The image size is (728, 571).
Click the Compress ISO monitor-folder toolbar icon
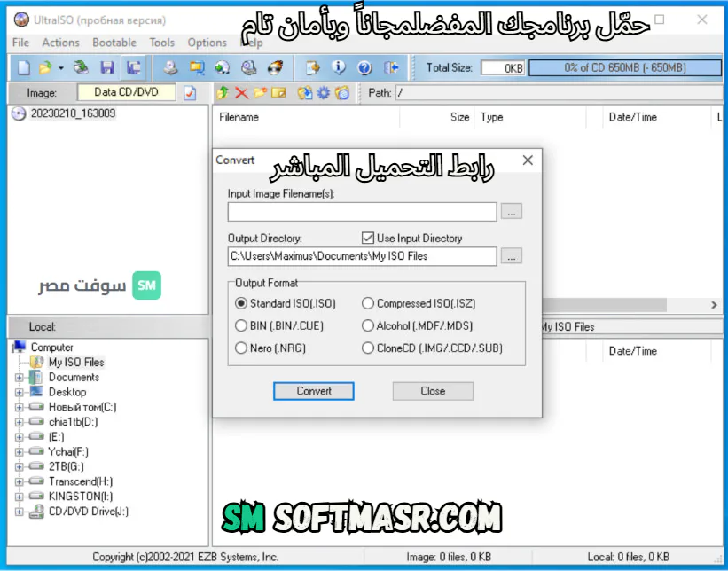pyautogui.click(x=197, y=67)
